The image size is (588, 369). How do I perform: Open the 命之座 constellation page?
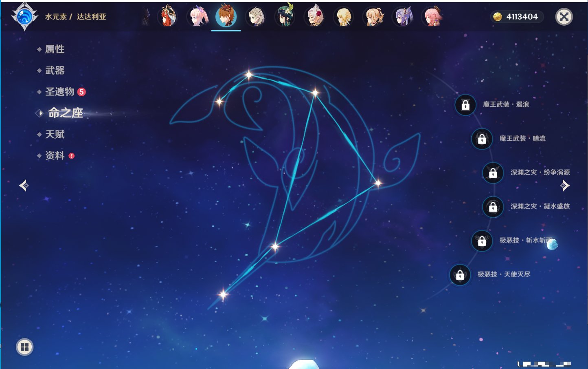point(65,113)
